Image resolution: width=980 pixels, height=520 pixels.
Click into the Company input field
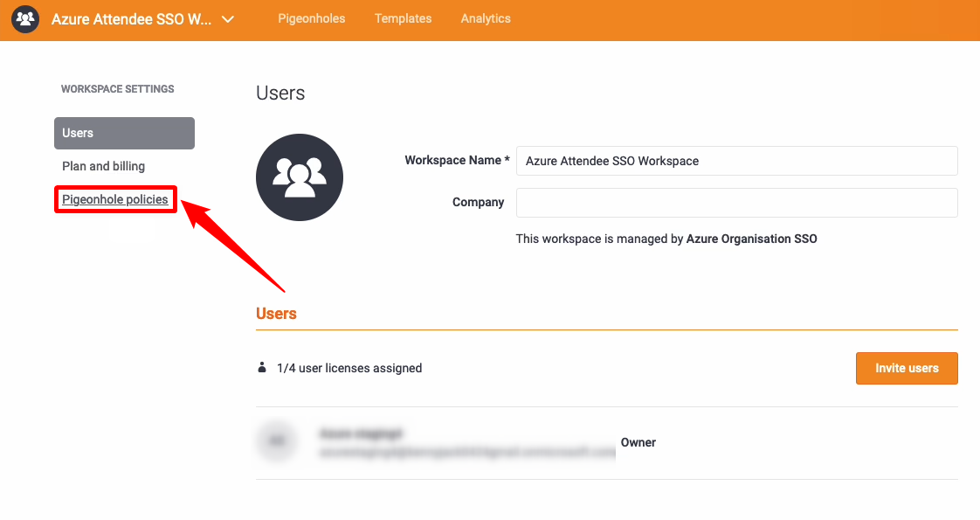click(x=737, y=203)
